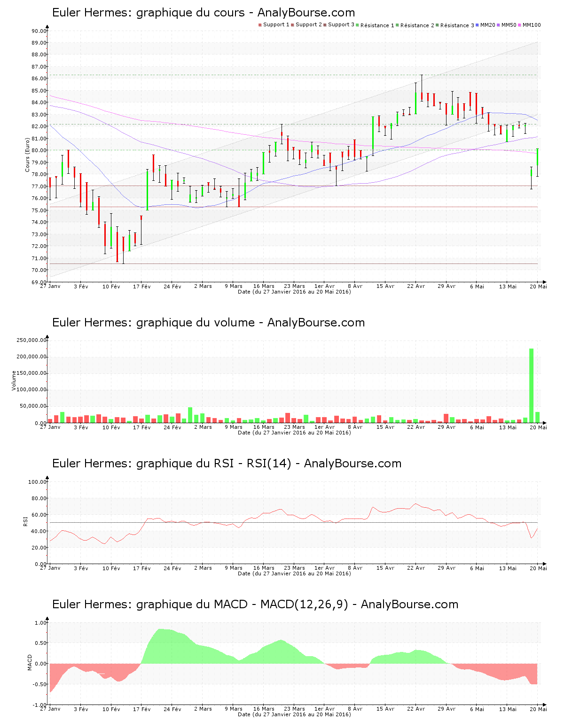Click '1er Avr' date on RSI chart
This screenshot has height=728, width=564.
(325, 568)
